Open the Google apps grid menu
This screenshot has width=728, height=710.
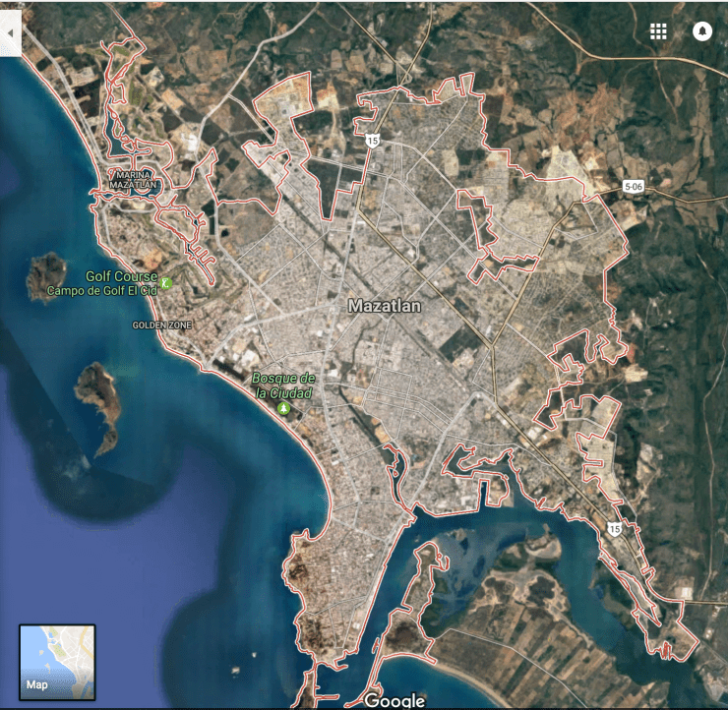(658, 31)
